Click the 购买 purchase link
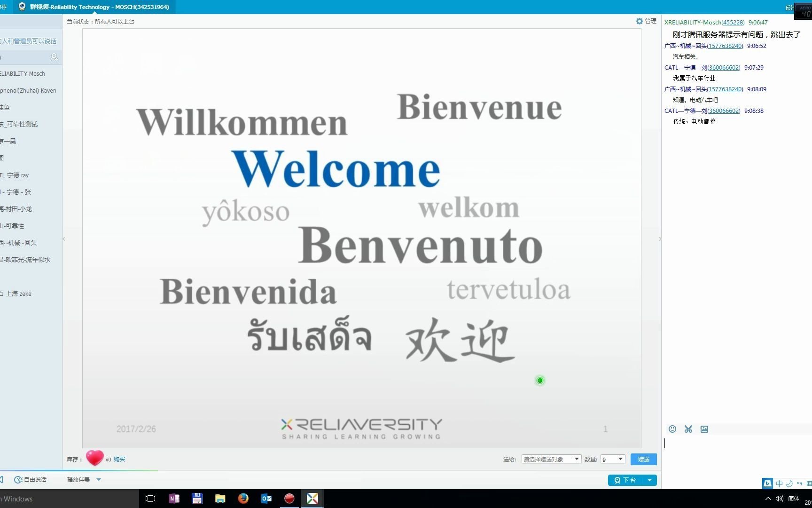Image resolution: width=812 pixels, height=508 pixels. click(119, 459)
